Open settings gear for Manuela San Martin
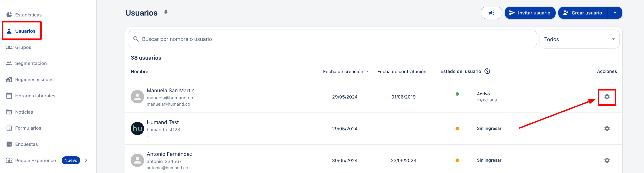The height and width of the screenshot is (173, 644). click(x=607, y=97)
